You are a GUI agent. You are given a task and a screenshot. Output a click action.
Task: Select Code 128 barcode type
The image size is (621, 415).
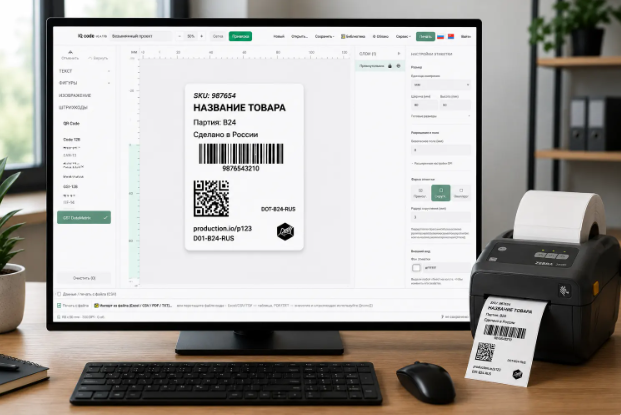click(x=71, y=139)
